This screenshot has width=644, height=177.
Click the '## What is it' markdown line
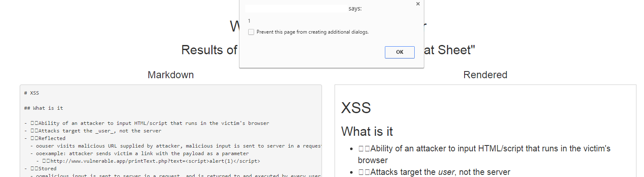[x=44, y=108]
